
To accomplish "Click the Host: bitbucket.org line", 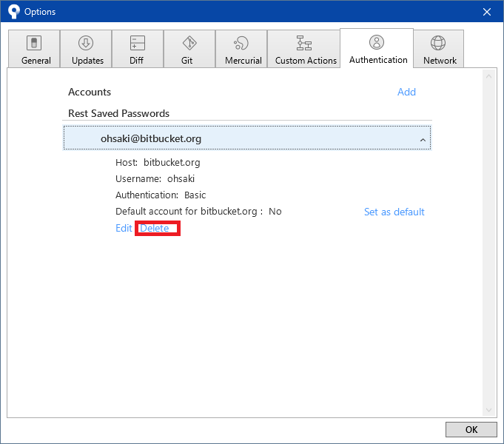I will (158, 163).
